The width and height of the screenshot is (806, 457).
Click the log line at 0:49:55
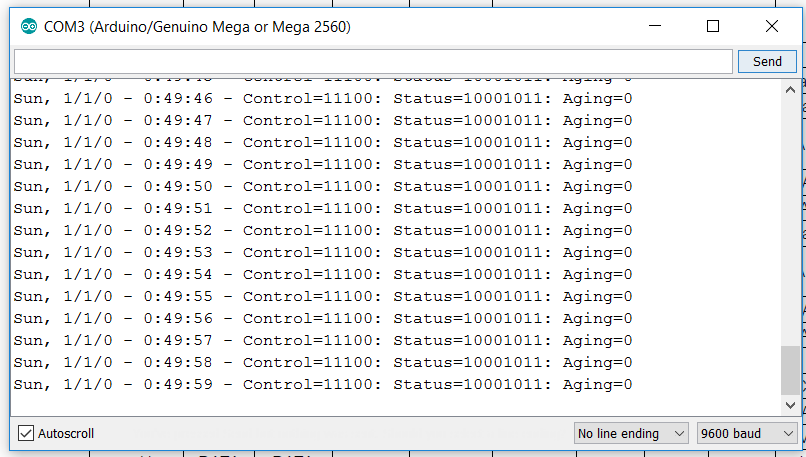(323, 297)
